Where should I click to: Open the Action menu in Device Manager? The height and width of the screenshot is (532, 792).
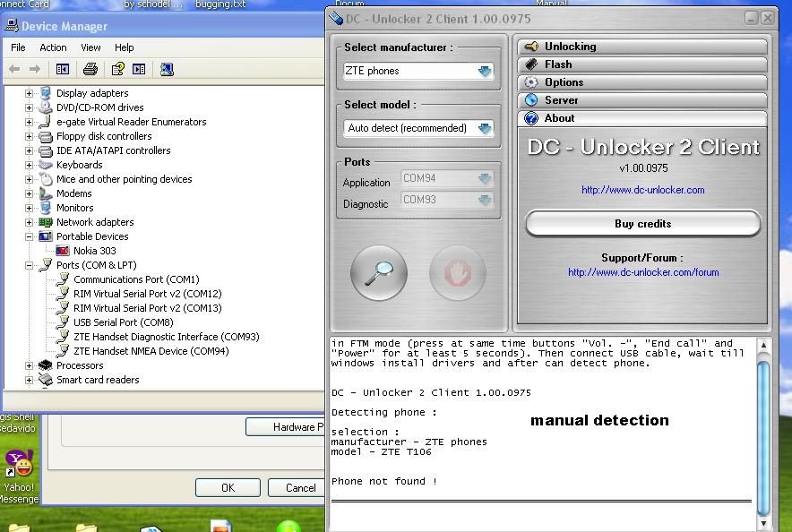(53, 47)
